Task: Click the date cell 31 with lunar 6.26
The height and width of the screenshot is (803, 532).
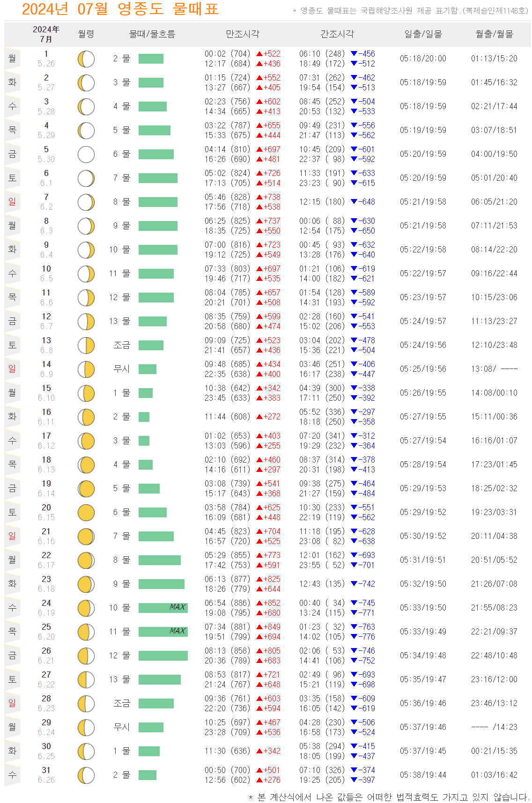Action: tap(46, 775)
